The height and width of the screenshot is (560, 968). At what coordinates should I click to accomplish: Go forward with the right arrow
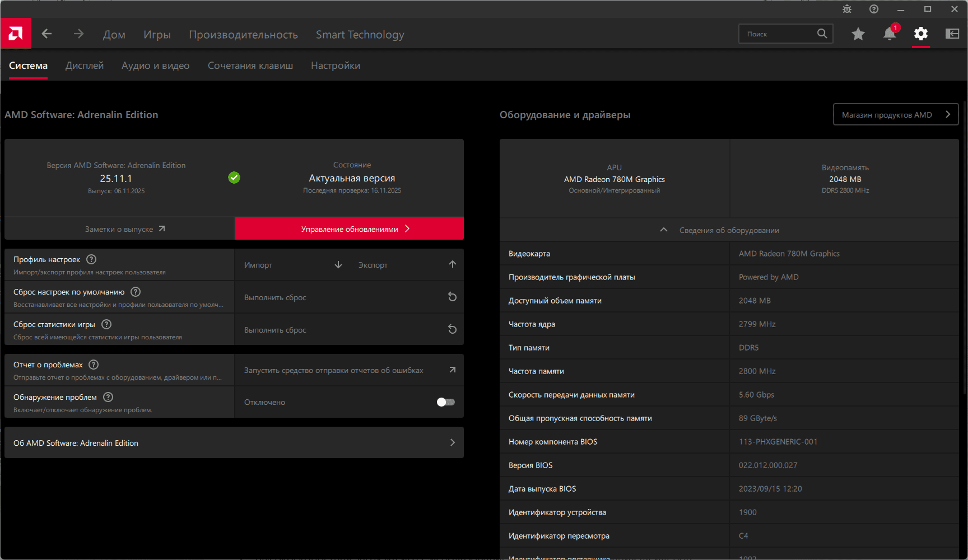[x=78, y=34]
